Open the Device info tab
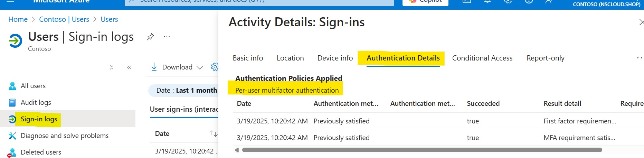 click(x=335, y=58)
